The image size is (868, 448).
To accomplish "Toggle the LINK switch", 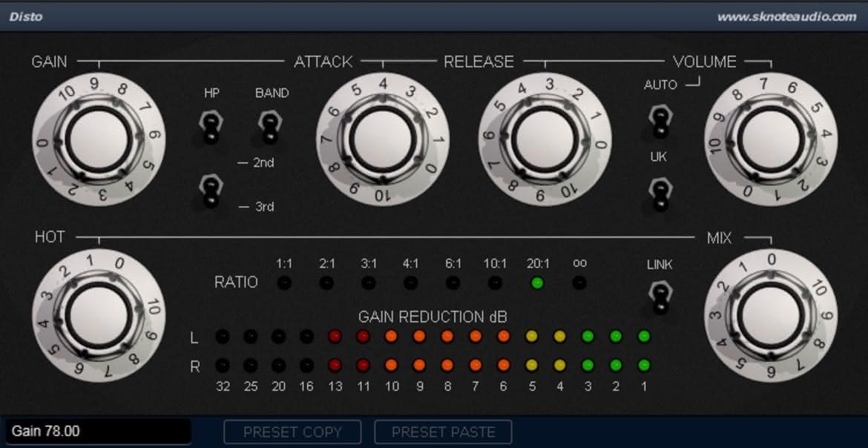I will (660, 297).
